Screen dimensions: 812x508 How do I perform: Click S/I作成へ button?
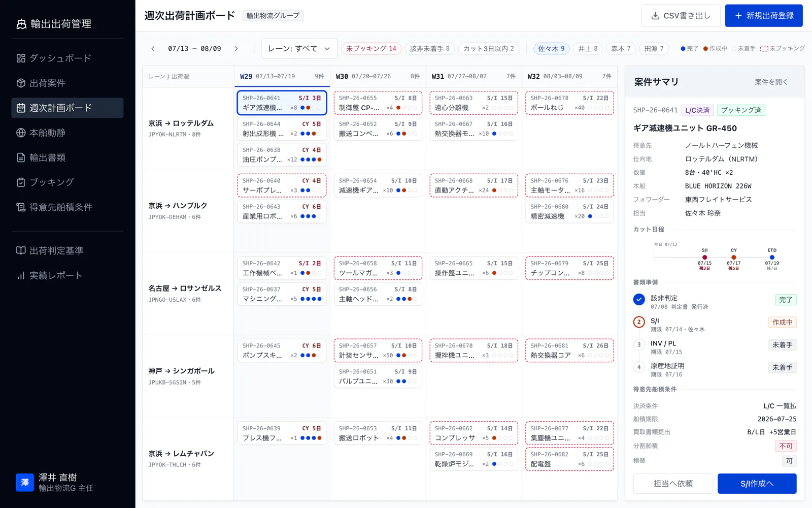tap(757, 484)
